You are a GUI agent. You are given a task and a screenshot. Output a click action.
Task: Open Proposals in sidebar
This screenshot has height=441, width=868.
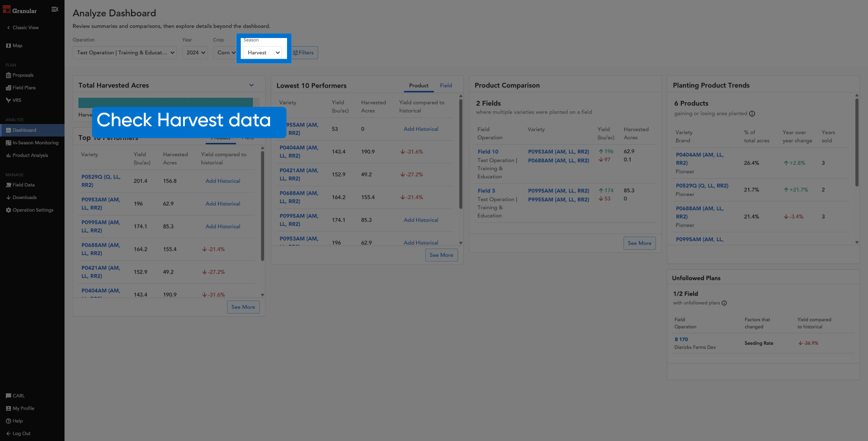click(19, 75)
